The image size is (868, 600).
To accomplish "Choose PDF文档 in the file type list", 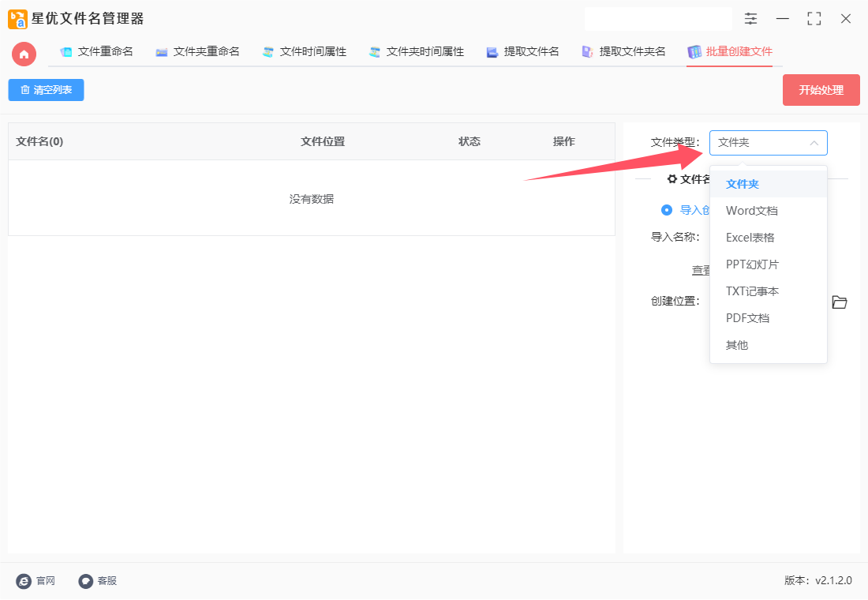I will pos(769,318).
